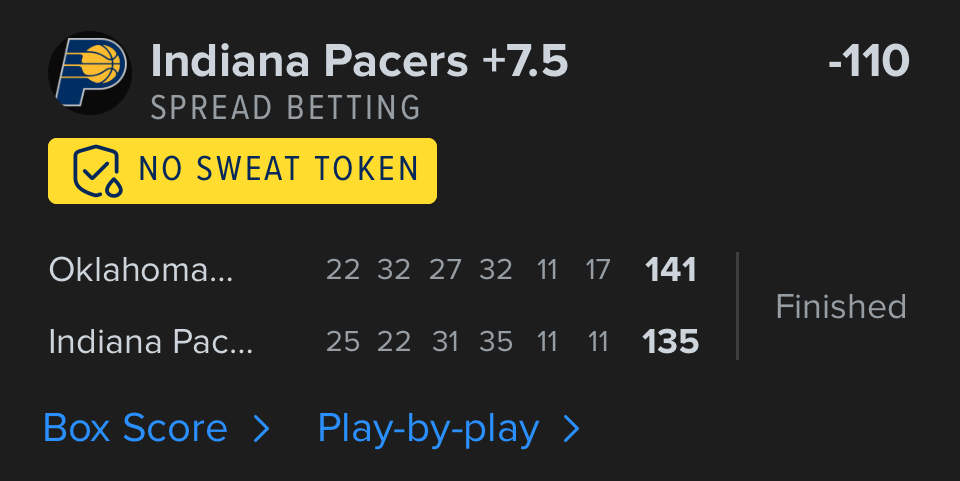Select the Oklahoma team name row
This screenshot has height=481, width=960.
141,270
